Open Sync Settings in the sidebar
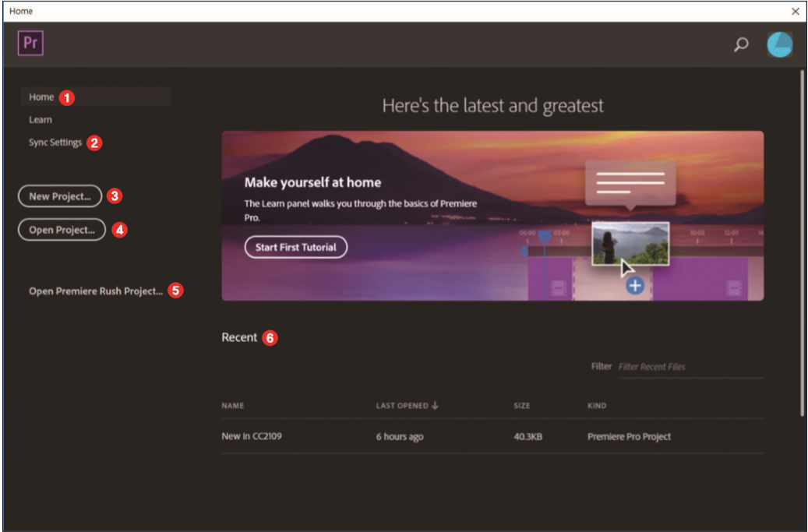Image resolution: width=808 pixels, height=532 pixels. tap(55, 143)
